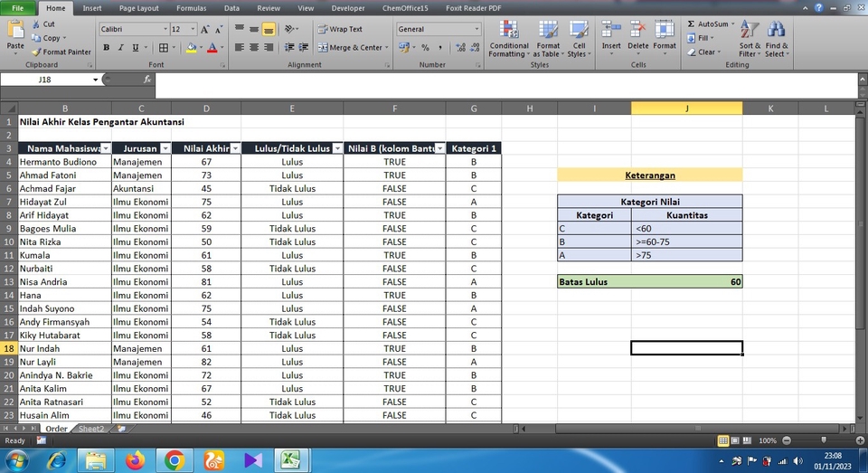Switch to Normal view in status bar
This screenshot has width=868, height=473.
point(723,440)
